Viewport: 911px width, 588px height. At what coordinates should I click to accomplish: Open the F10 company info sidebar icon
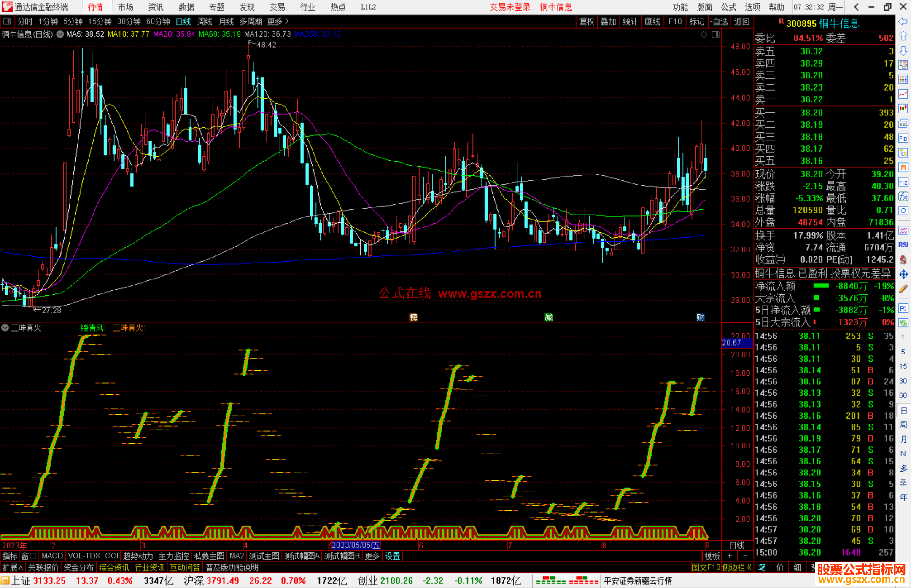coord(903,138)
